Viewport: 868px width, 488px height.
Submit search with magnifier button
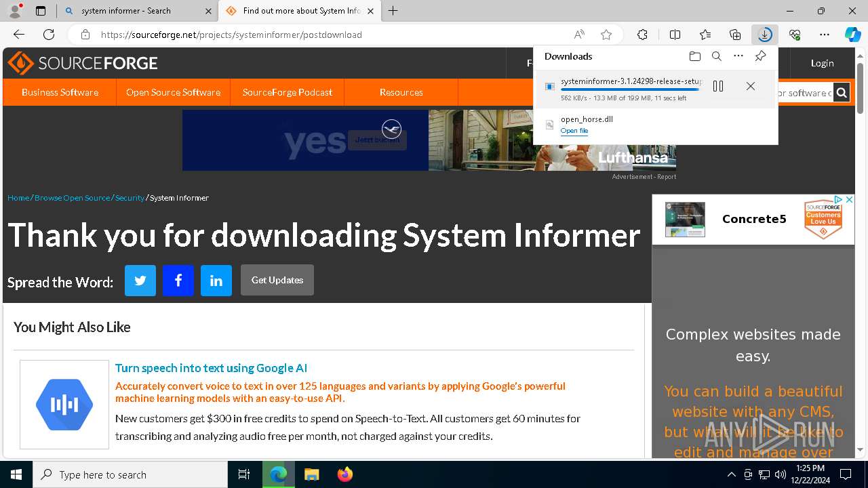tap(842, 93)
